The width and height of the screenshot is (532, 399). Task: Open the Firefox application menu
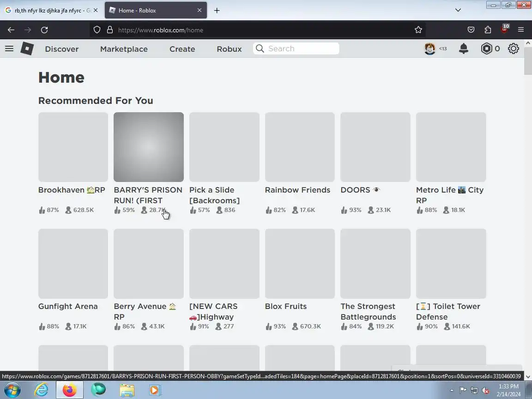[x=521, y=30]
